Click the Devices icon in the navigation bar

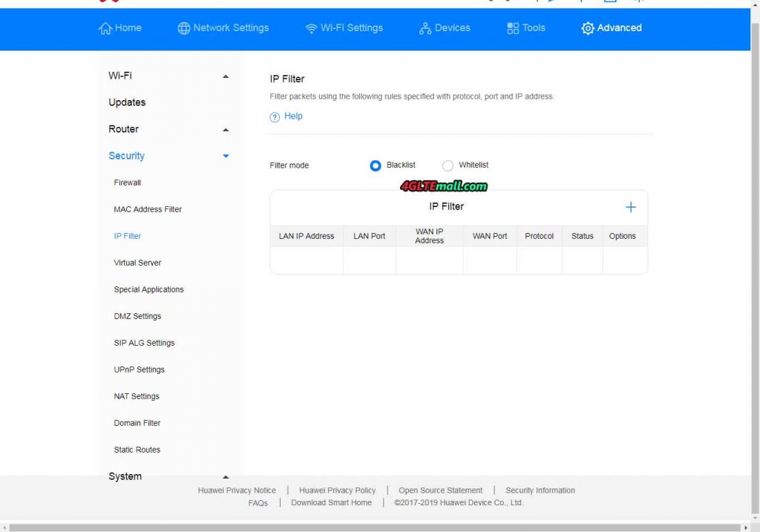[425, 27]
